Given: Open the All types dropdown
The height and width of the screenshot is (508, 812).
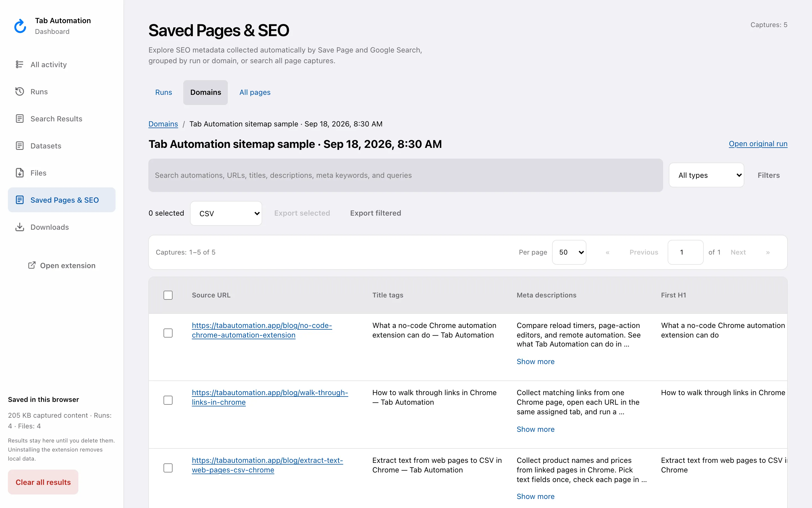Looking at the screenshot, I should pos(706,175).
